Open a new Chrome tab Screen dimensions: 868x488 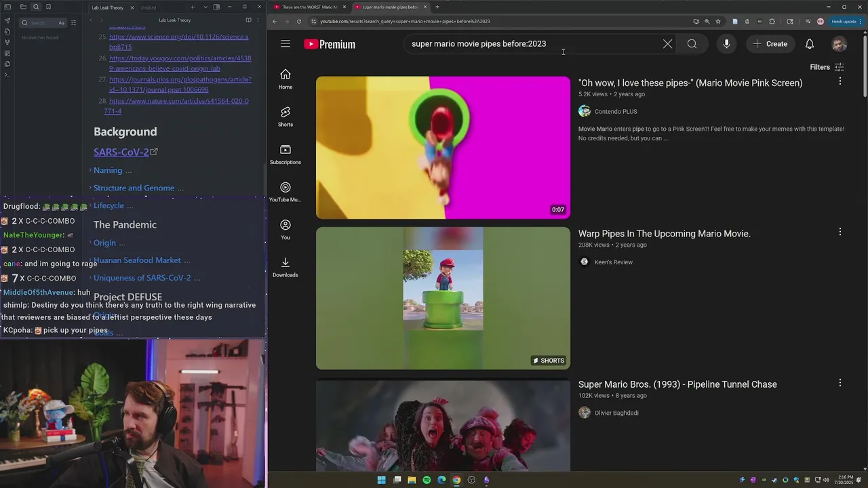click(x=437, y=7)
